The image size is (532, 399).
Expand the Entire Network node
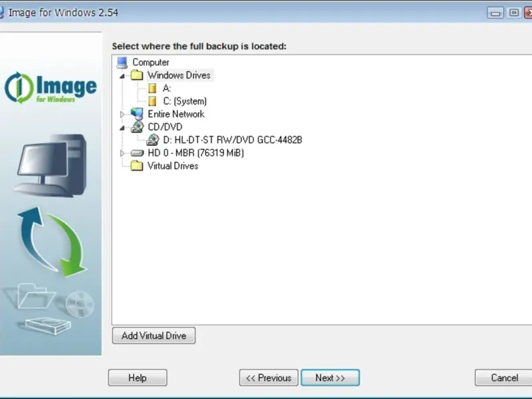(x=122, y=114)
